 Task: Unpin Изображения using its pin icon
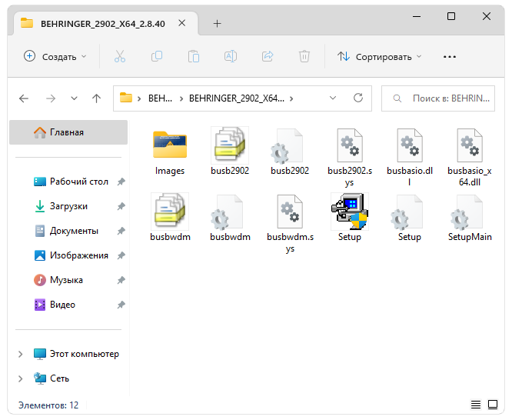pos(121,255)
